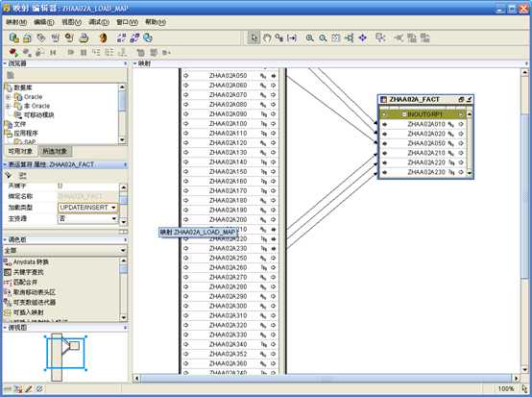This screenshot has height=397, width=532.
Task: Open the 加载类型 UPDATE/INSERT dropdown
Action: click(113, 208)
